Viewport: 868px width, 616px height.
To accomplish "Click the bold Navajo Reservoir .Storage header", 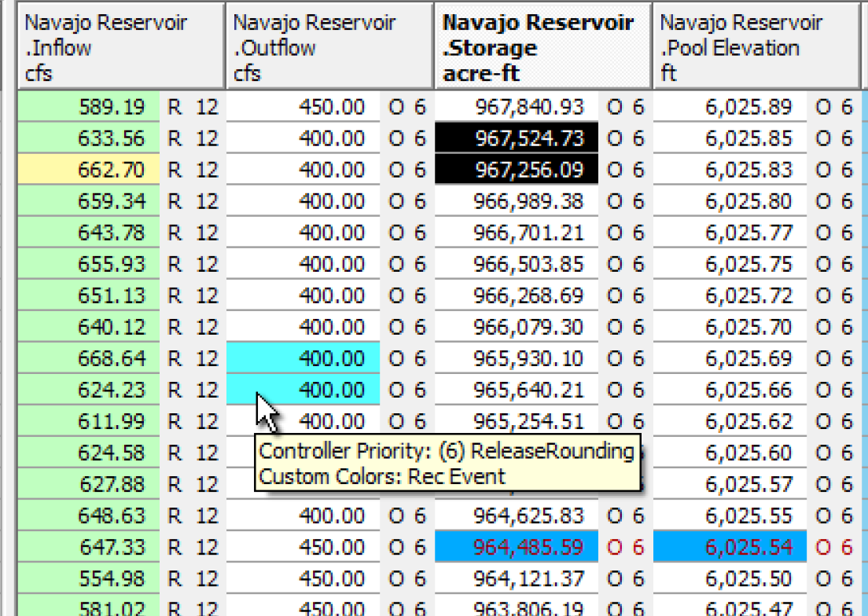I will (542, 47).
